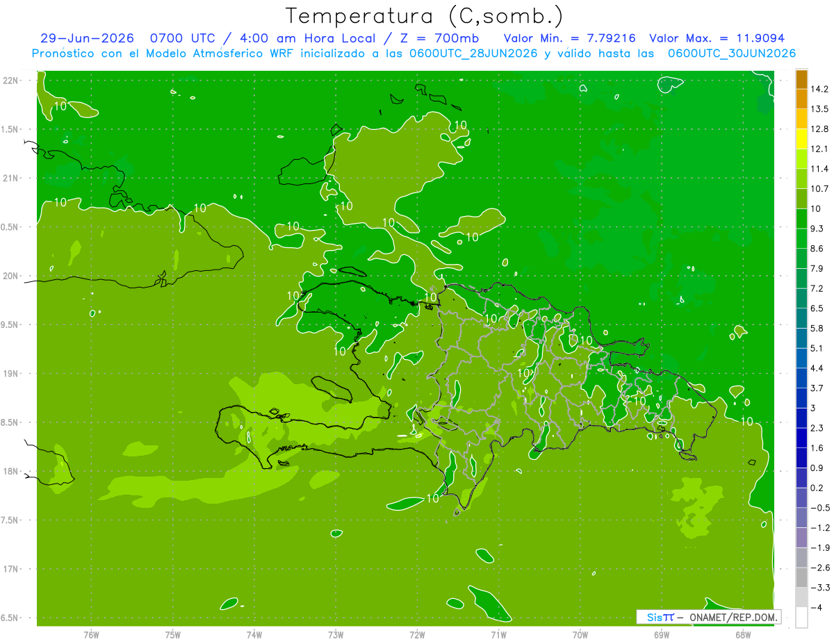Screen dimensions: 834x644
Task: Pick the colorbar swatch between 10 and 10.7
Action: click(x=801, y=199)
